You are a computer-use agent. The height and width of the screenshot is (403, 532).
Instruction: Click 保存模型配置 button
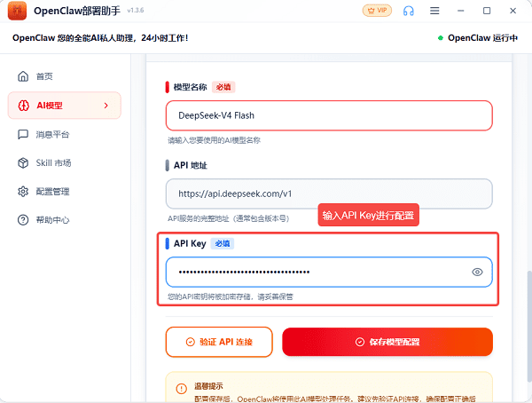[x=387, y=342]
